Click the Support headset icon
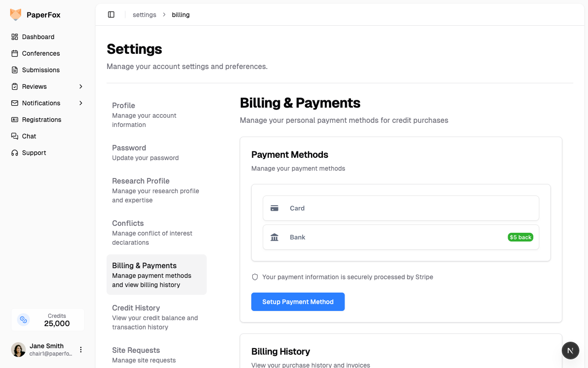 (x=15, y=153)
